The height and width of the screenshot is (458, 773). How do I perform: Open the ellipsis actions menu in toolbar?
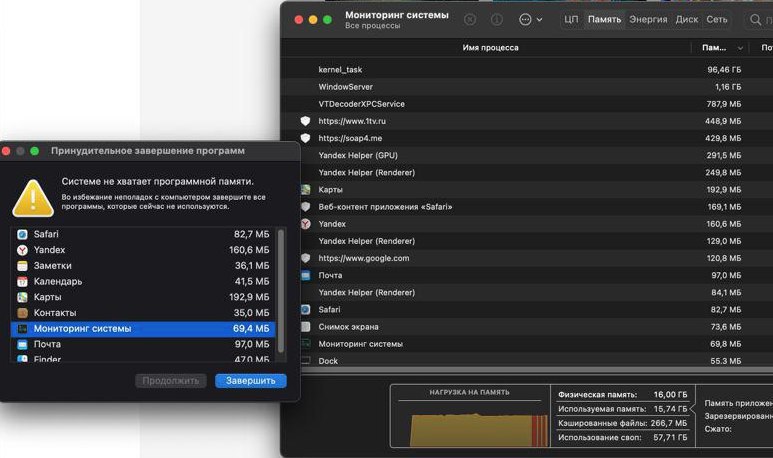[x=530, y=19]
